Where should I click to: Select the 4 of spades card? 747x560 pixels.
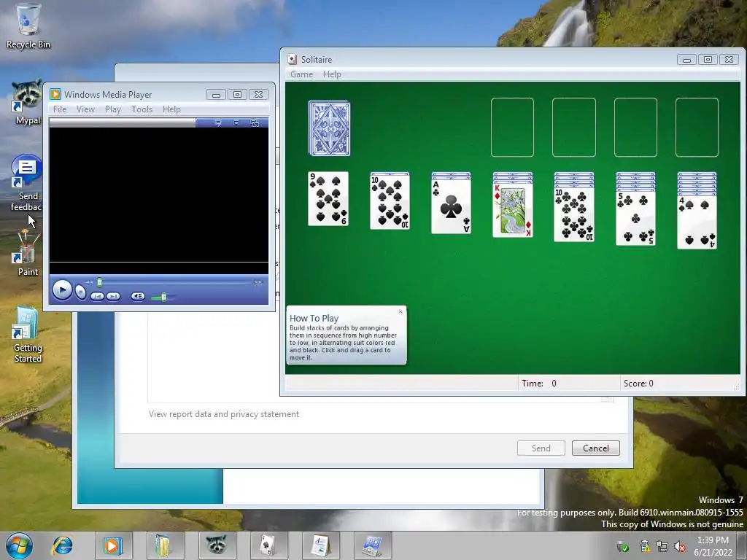pos(697,222)
